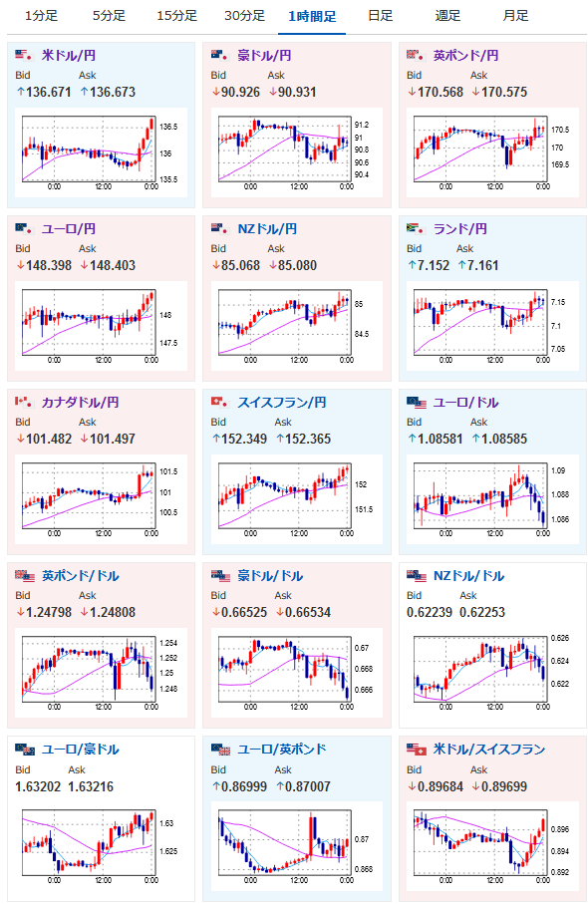This screenshot has height=904, width=588.
Task: Click the US/Japan flag icon for 米ドル/円
Action: pos(24,56)
